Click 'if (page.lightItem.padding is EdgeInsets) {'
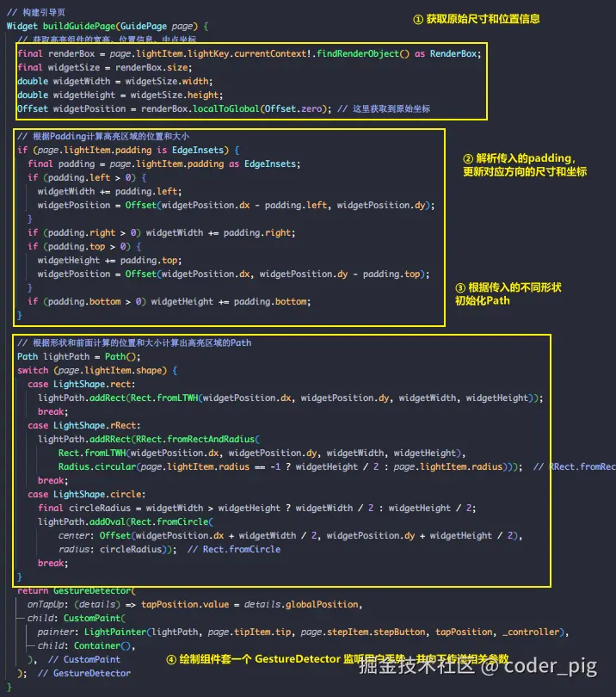This screenshot has width=616, height=697. tap(128, 151)
